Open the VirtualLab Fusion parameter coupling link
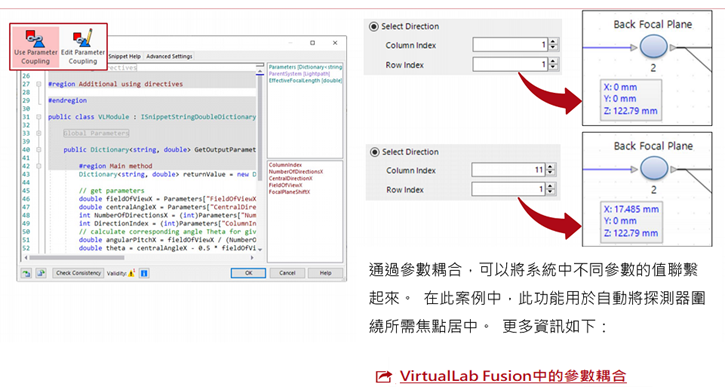 tap(513, 376)
